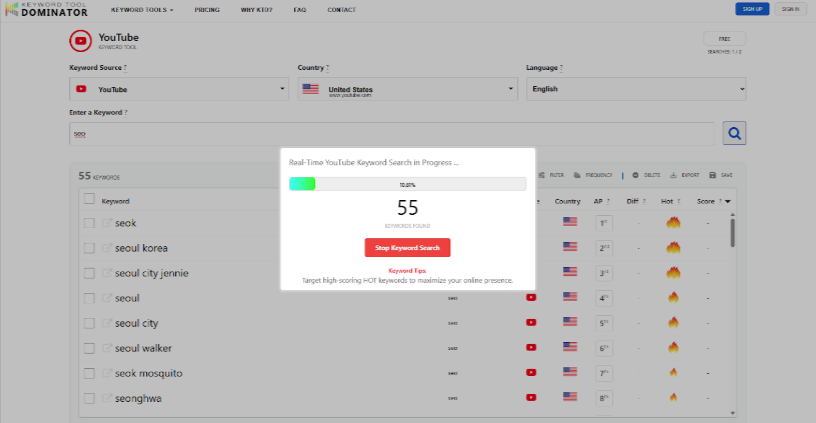Click YouTube source icon in seoul walker row

click(531, 348)
